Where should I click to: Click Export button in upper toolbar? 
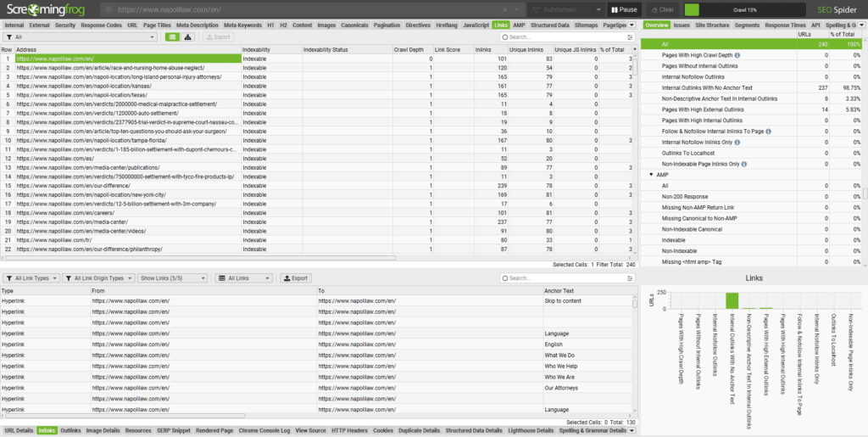[x=218, y=37]
